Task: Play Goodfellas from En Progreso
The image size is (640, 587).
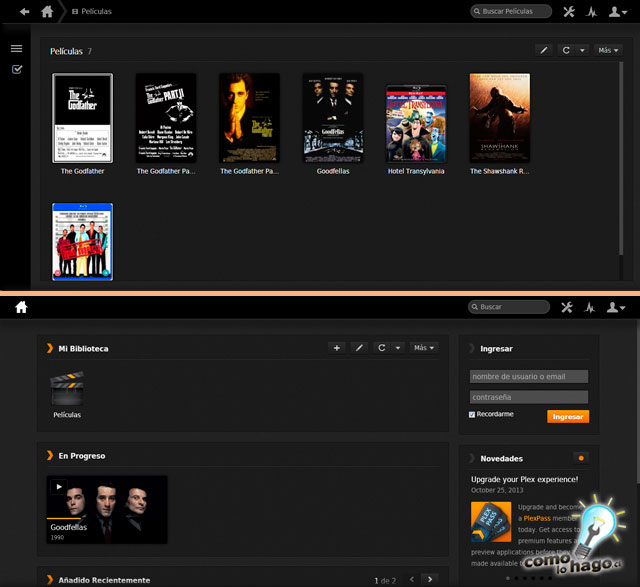Action: point(59,487)
